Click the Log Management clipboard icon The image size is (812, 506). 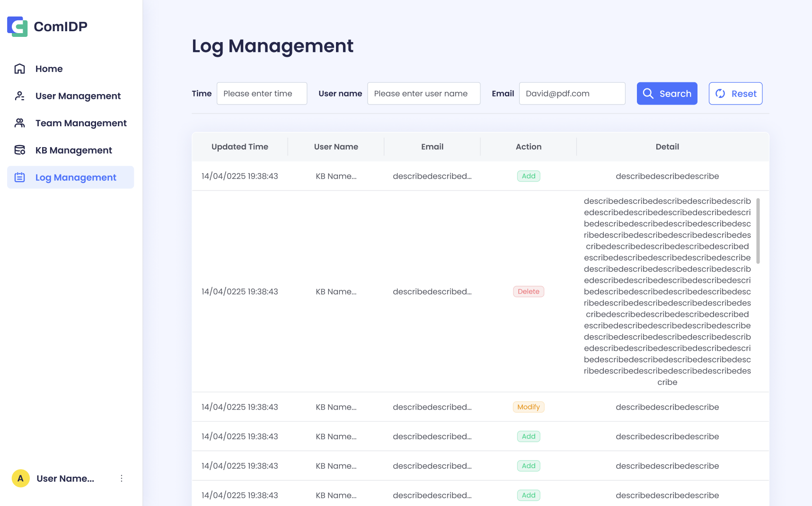(x=19, y=177)
